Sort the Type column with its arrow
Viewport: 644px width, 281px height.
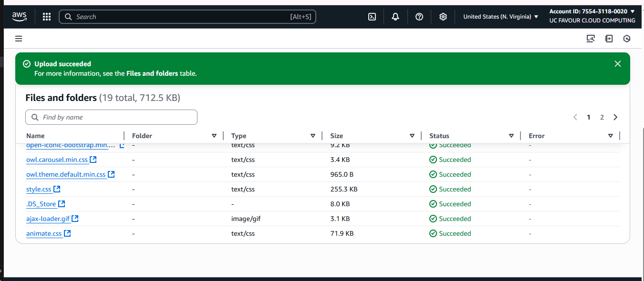(313, 136)
